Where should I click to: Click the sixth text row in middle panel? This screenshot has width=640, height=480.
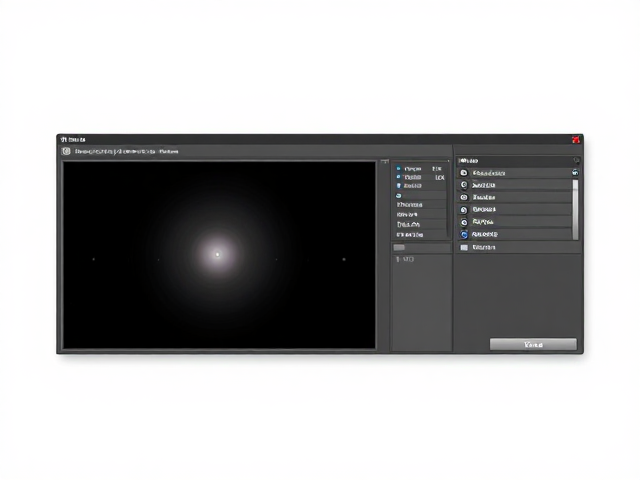coord(407,215)
